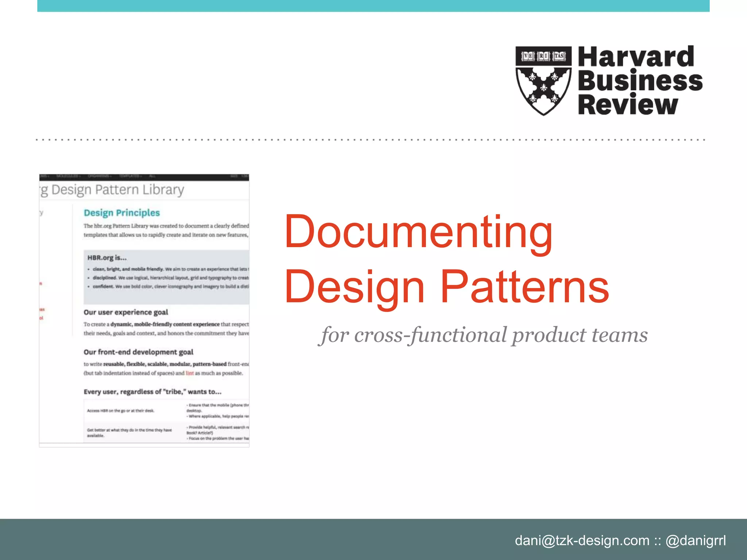Click the Harvard shield crest logo
The width and height of the screenshot is (747, 560).
[x=543, y=81]
